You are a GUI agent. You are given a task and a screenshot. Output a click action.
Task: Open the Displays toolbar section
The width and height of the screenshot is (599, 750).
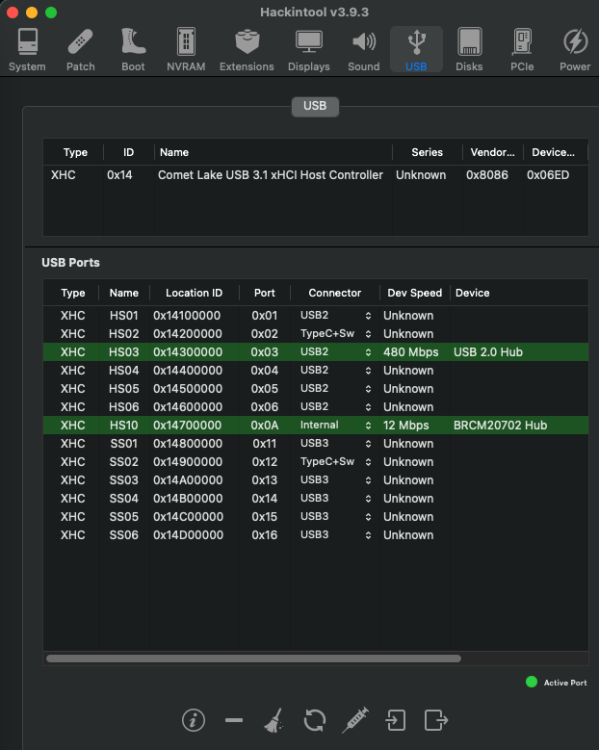[309, 50]
